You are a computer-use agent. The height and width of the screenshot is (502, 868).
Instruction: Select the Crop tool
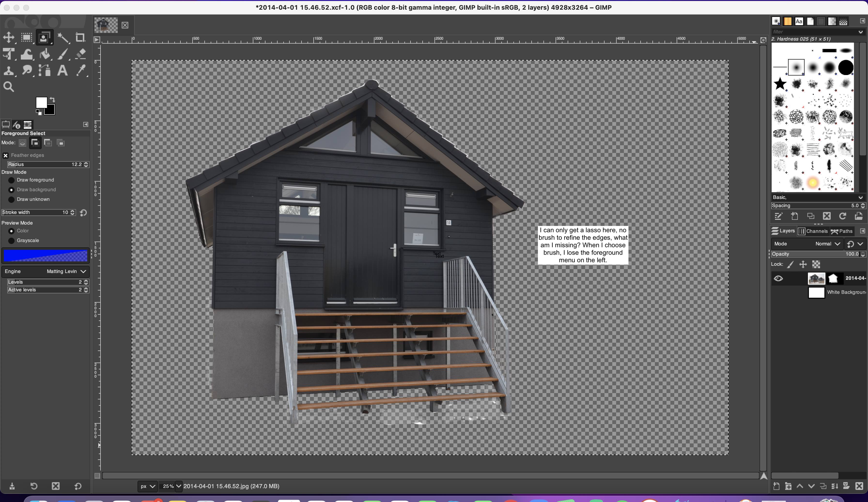pyautogui.click(x=80, y=38)
